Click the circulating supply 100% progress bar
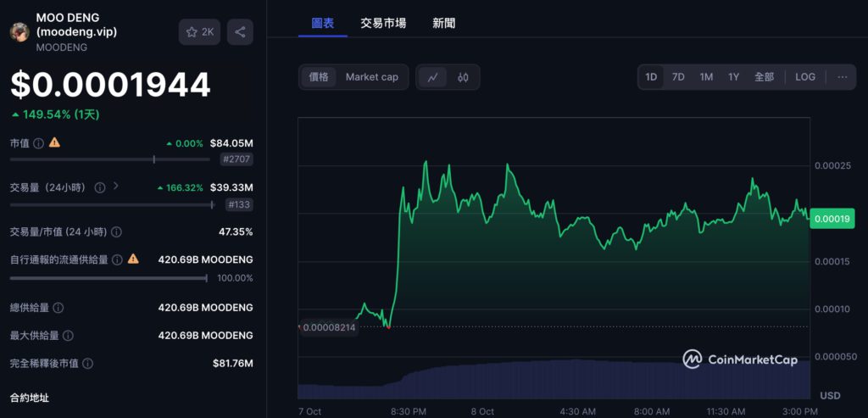 pyautogui.click(x=108, y=278)
